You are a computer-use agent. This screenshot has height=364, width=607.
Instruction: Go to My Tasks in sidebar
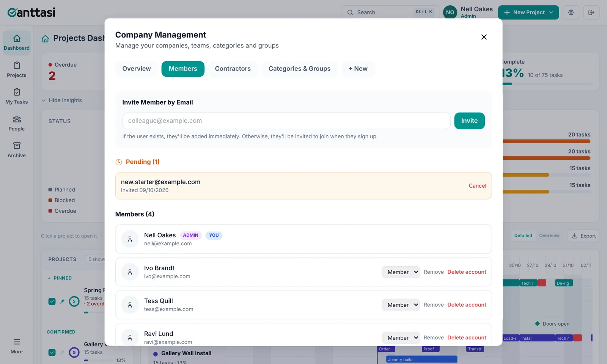pyautogui.click(x=17, y=96)
